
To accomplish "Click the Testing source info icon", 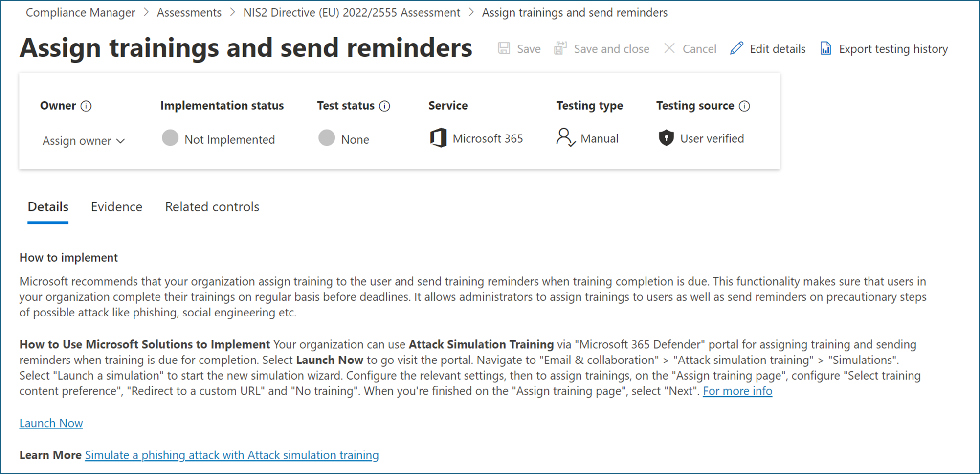I will 744,106.
